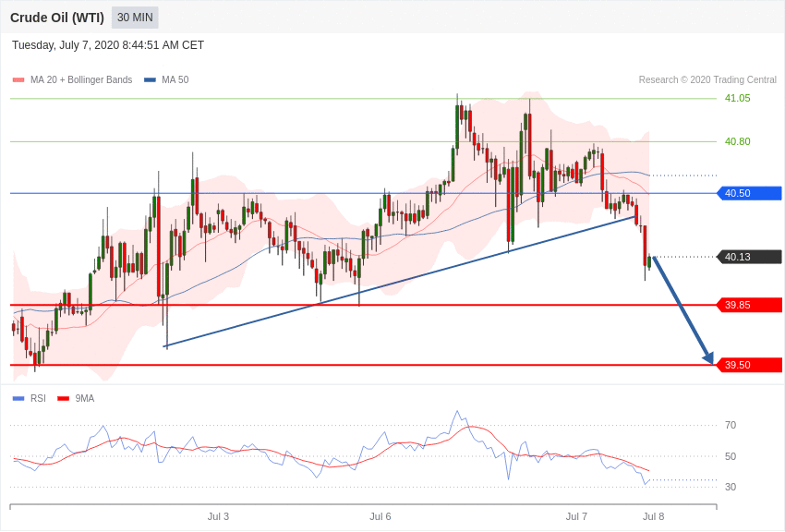
Task: Click the RSI 50 axis label
Action: [731, 456]
